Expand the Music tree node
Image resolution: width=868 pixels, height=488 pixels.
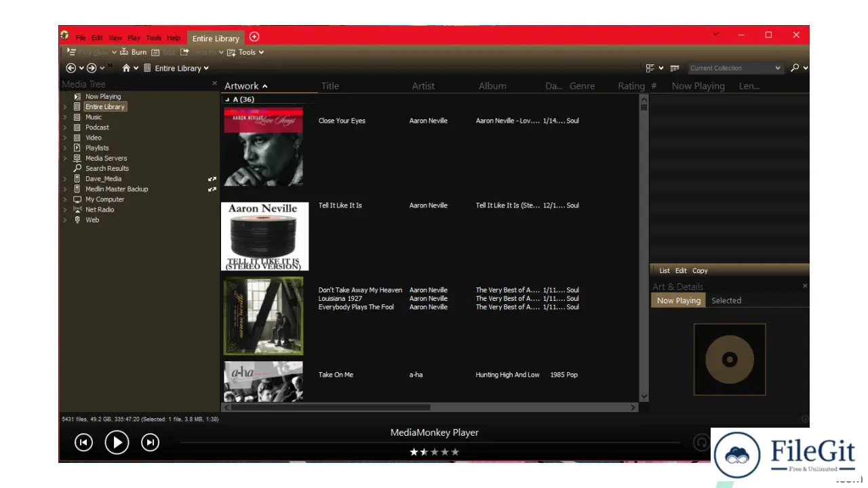coord(65,117)
